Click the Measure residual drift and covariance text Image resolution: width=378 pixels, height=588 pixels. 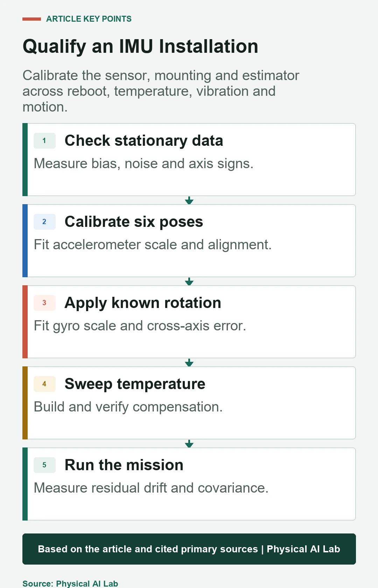[151, 488]
